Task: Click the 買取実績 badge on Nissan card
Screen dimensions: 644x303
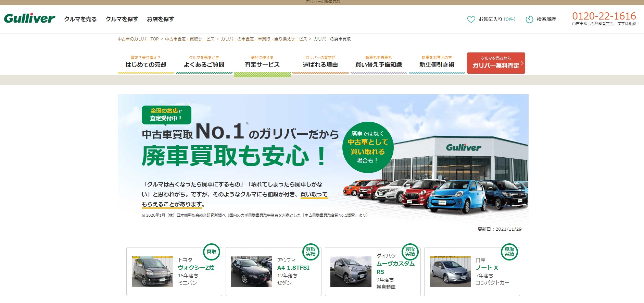Action: 509,252
